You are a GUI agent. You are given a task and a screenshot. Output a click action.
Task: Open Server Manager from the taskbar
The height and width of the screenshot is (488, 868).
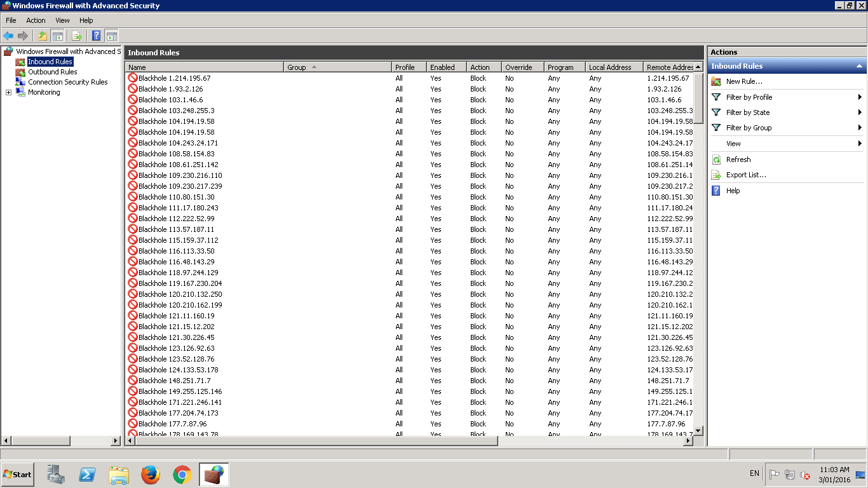tap(56, 474)
